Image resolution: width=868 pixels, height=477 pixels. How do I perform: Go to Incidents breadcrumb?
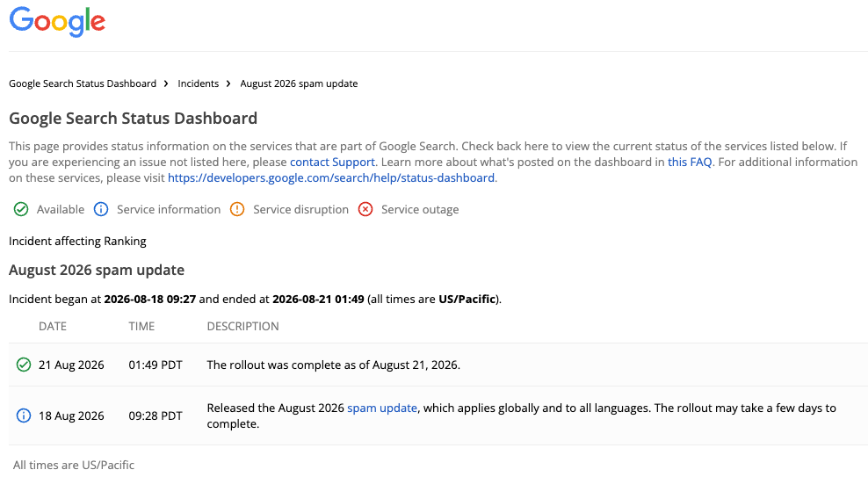pyautogui.click(x=199, y=83)
